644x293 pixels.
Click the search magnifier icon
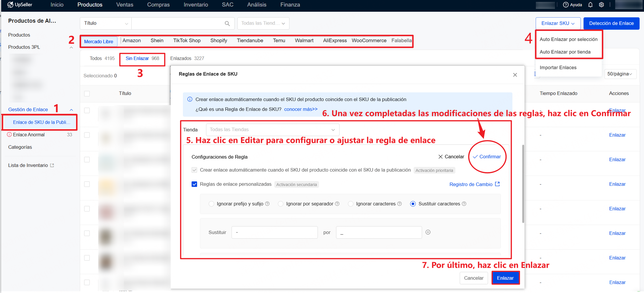[227, 23]
